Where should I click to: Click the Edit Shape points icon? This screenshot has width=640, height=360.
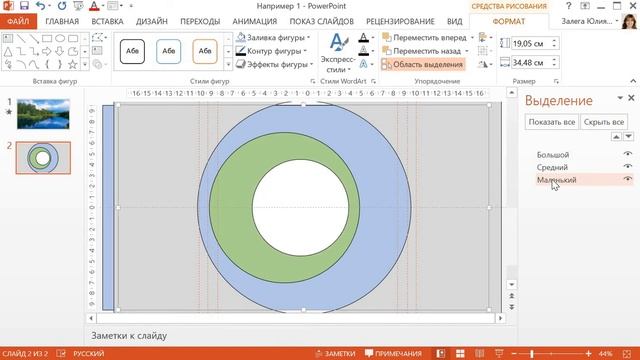98,38
